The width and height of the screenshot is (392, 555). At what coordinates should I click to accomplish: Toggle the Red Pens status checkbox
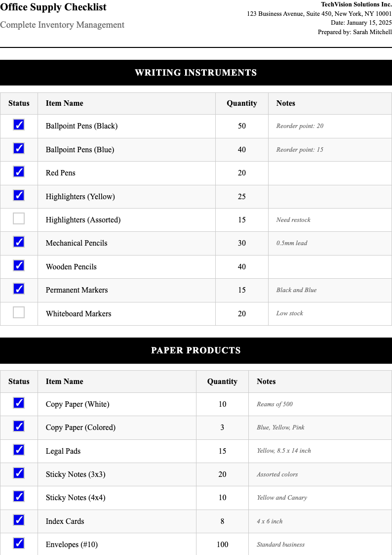[19, 172]
